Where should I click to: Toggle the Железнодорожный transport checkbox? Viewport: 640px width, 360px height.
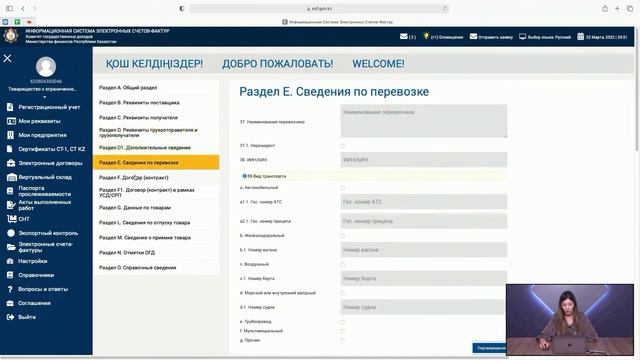[342, 236]
